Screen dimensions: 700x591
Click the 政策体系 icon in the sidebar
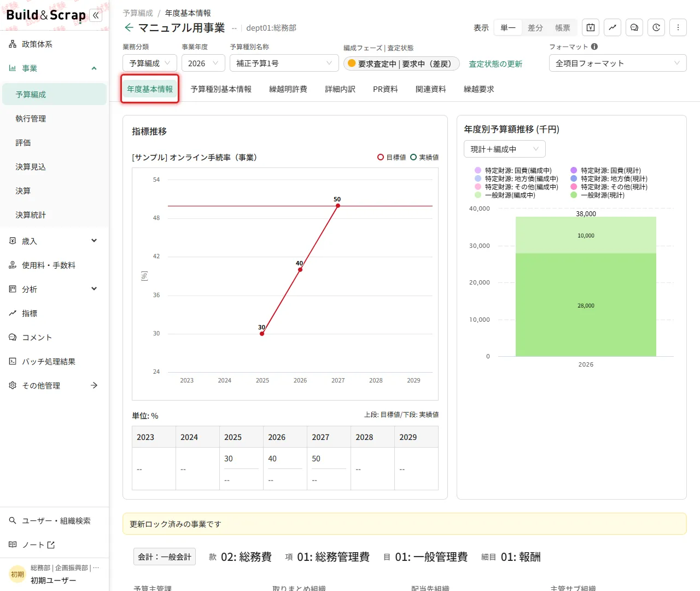pyautogui.click(x=13, y=44)
